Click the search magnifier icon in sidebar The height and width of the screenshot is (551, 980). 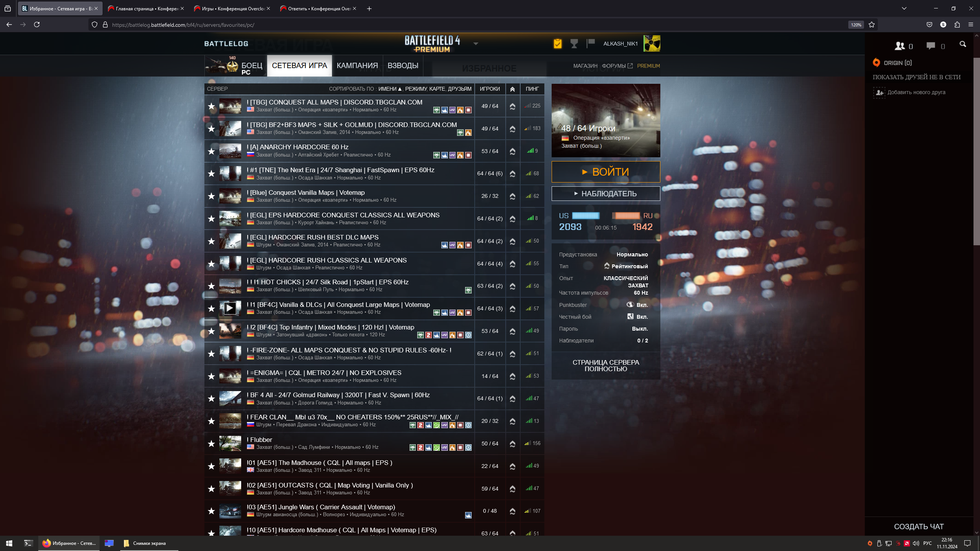(x=963, y=44)
